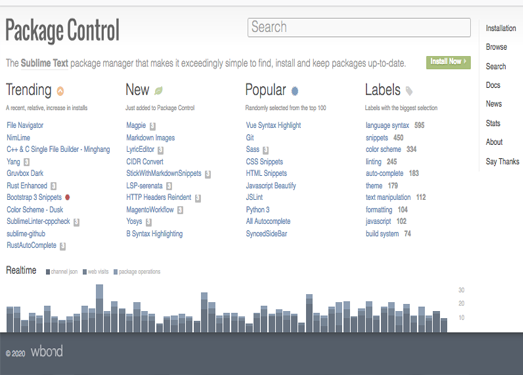Open the HTML Snippets package

pyautogui.click(x=267, y=173)
